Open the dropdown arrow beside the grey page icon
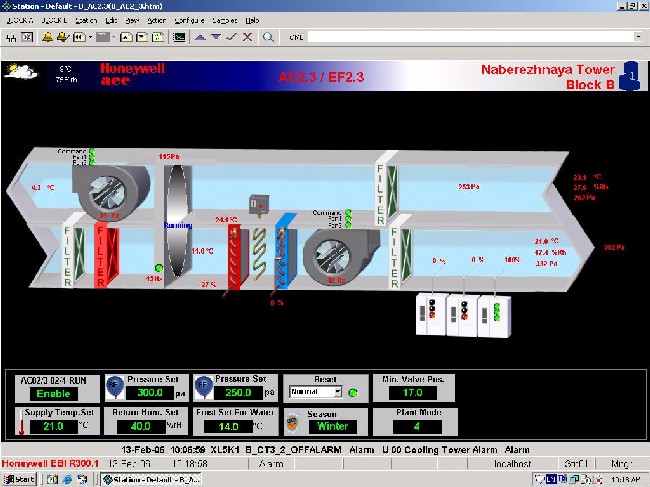The width and height of the screenshot is (650, 487). [x=113, y=37]
